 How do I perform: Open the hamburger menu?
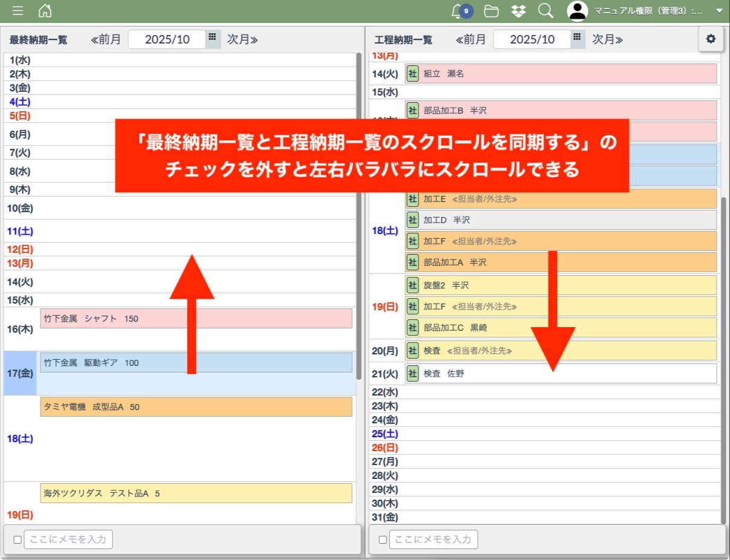[18, 11]
